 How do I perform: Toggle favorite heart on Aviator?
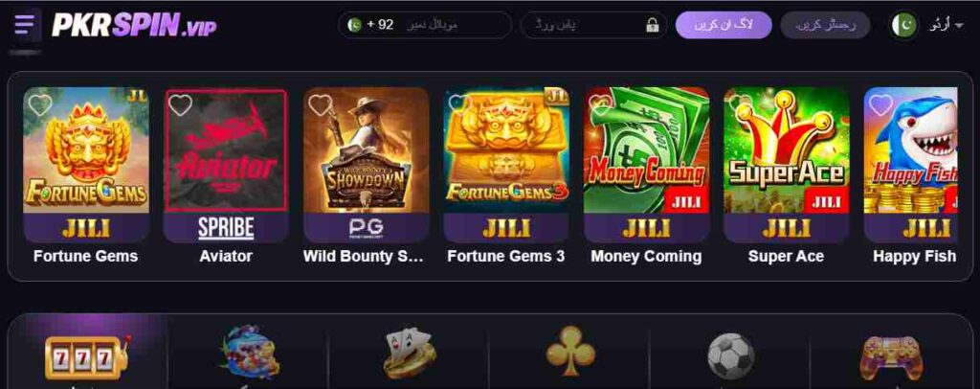(x=180, y=104)
